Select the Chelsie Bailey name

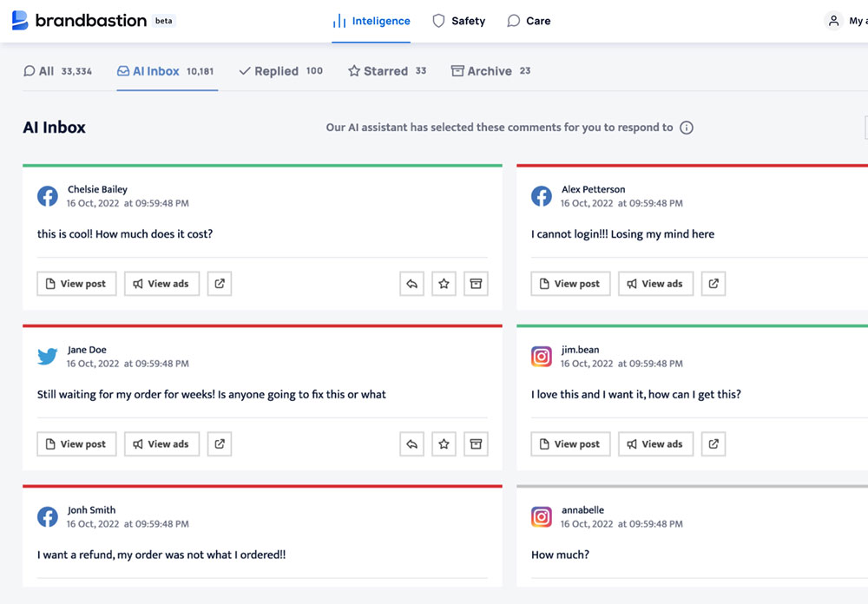coord(97,189)
